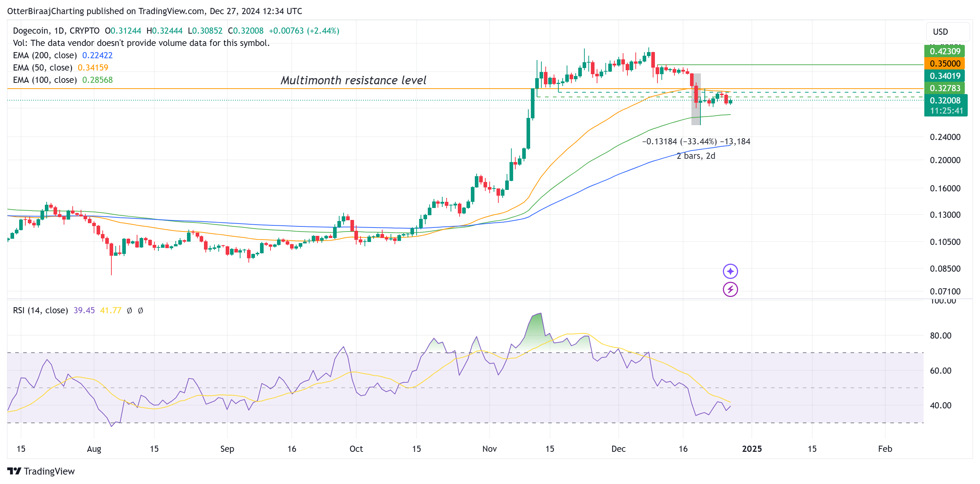Select the Multimonth resistance level annotation

pos(353,80)
